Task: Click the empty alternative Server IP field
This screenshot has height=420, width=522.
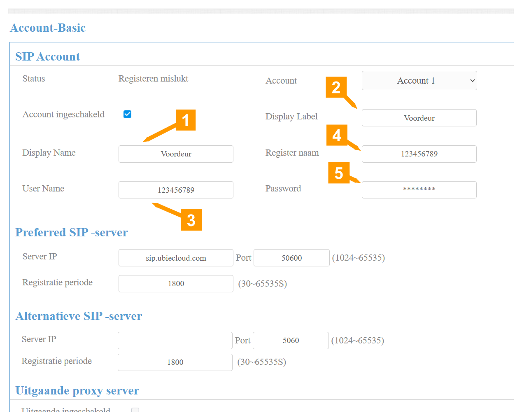Action: tap(175, 341)
